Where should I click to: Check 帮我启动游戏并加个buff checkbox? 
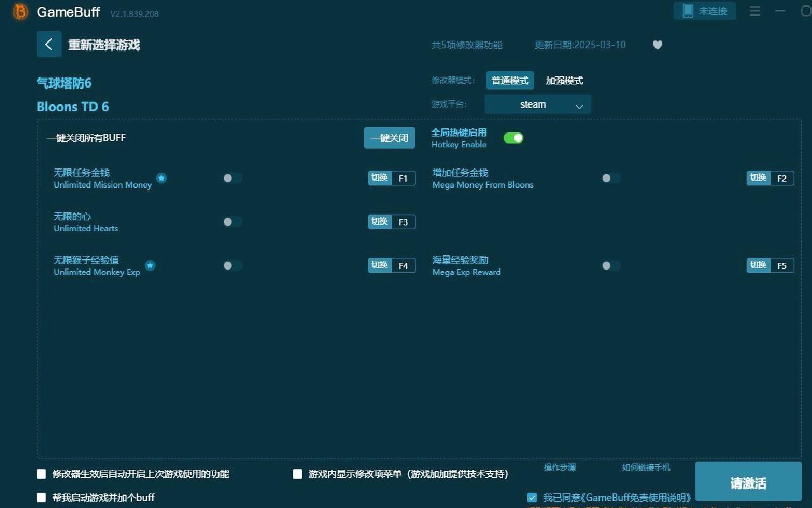[x=41, y=497]
